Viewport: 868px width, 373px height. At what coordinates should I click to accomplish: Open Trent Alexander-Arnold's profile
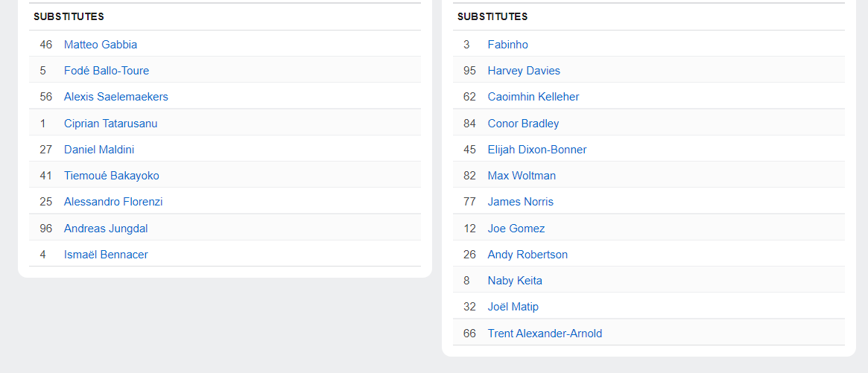point(545,333)
